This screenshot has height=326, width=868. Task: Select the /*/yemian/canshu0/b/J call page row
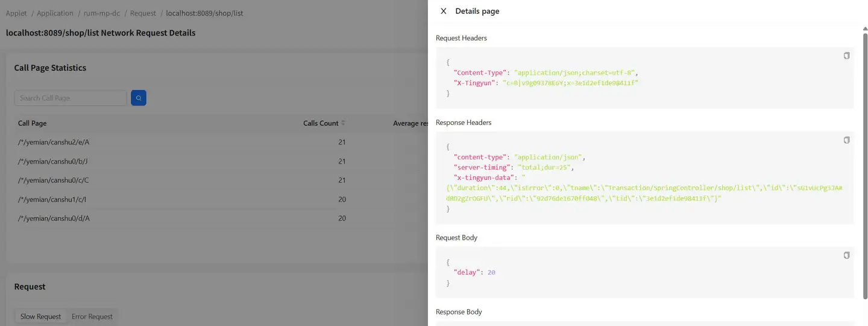(x=53, y=161)
